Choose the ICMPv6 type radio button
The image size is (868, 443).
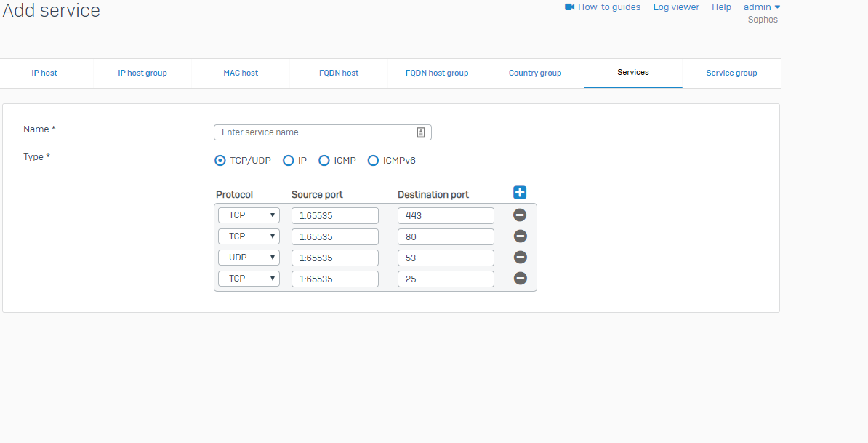click(x=373, y=161)
